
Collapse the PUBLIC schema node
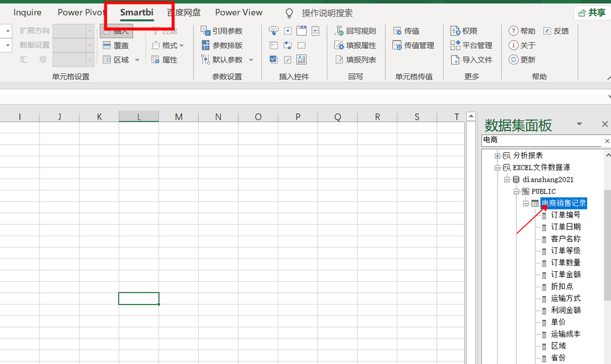point(516,192)
